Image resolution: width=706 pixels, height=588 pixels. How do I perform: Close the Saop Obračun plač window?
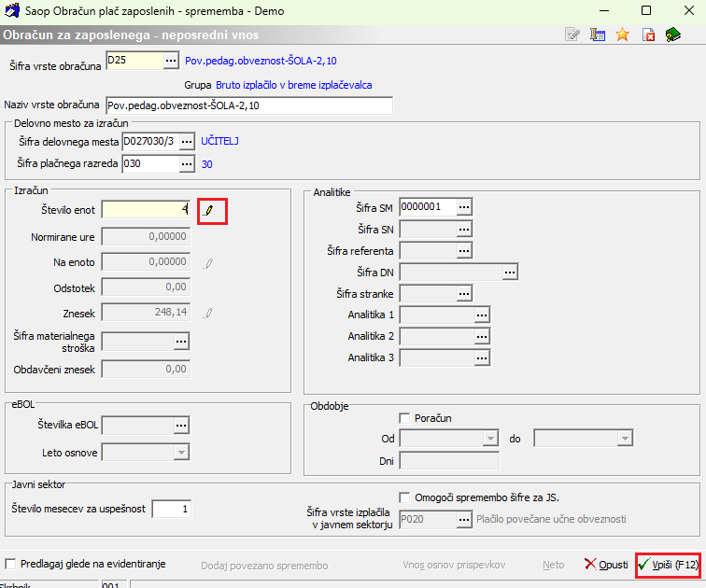click(689, 10)
